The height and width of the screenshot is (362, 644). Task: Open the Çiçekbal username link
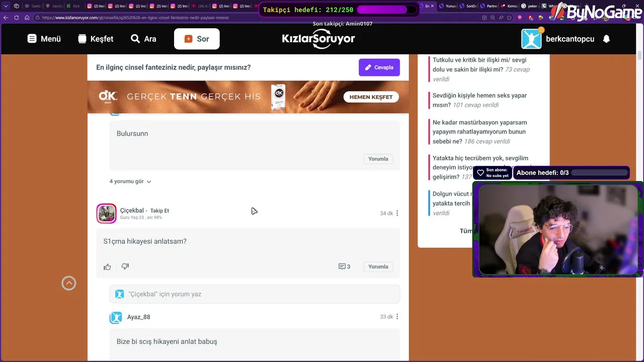click(132, 210)
